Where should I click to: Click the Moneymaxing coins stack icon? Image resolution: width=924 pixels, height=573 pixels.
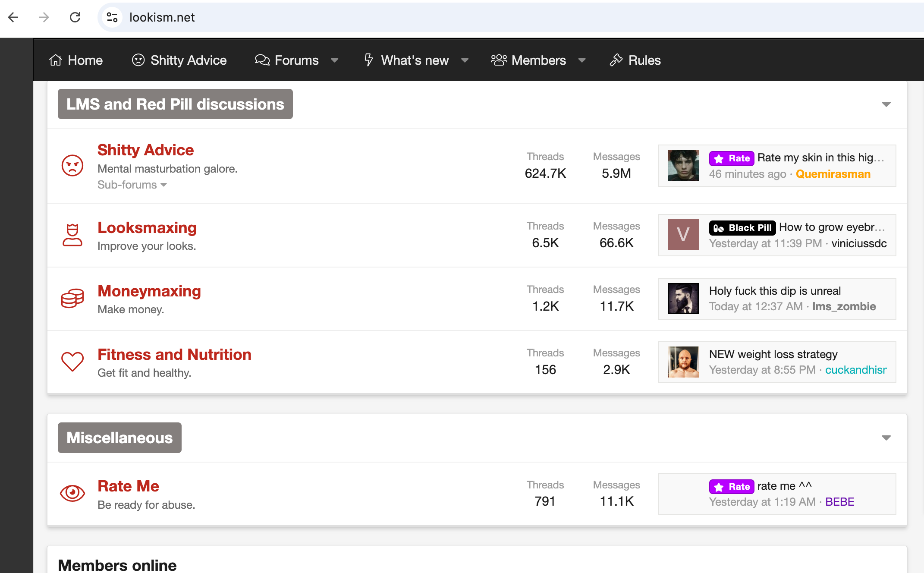tap(72, 299)
